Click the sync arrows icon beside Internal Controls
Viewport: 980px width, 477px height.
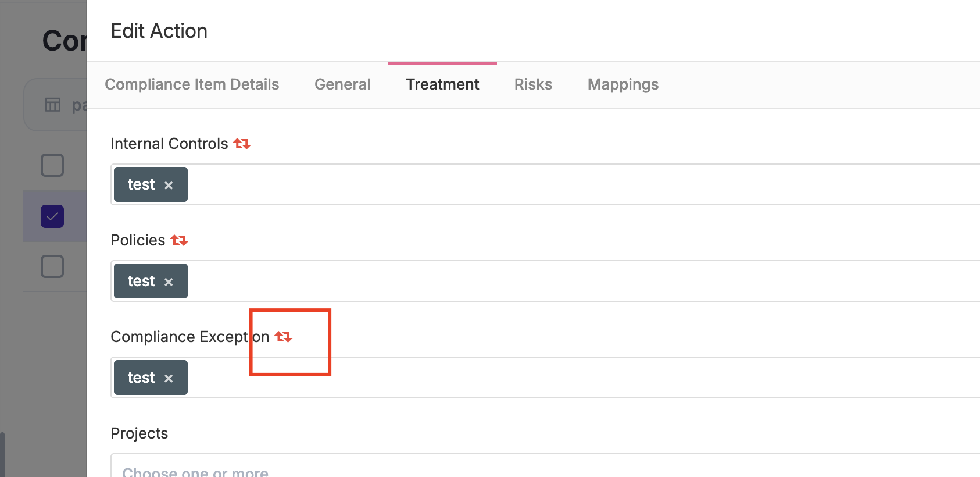[242, 144]
